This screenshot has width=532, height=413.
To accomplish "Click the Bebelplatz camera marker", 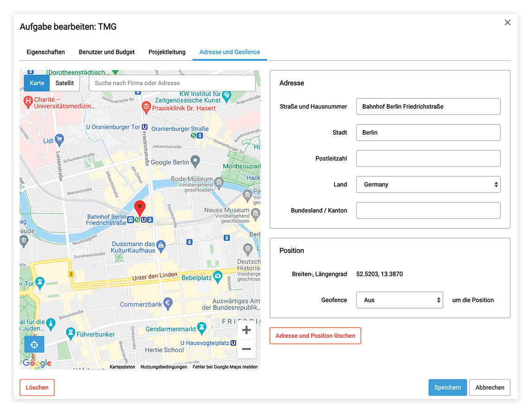I will point(218,277).
